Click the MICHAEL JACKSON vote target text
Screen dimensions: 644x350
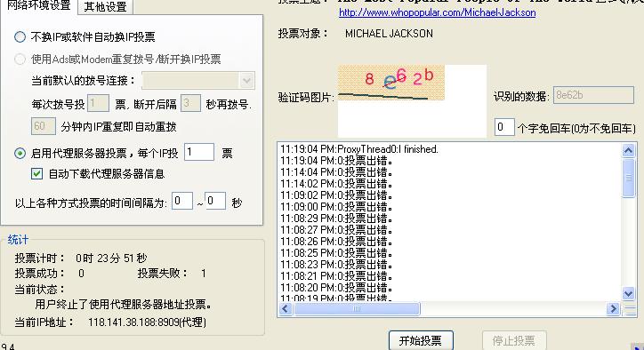click(x=389, y=34)
